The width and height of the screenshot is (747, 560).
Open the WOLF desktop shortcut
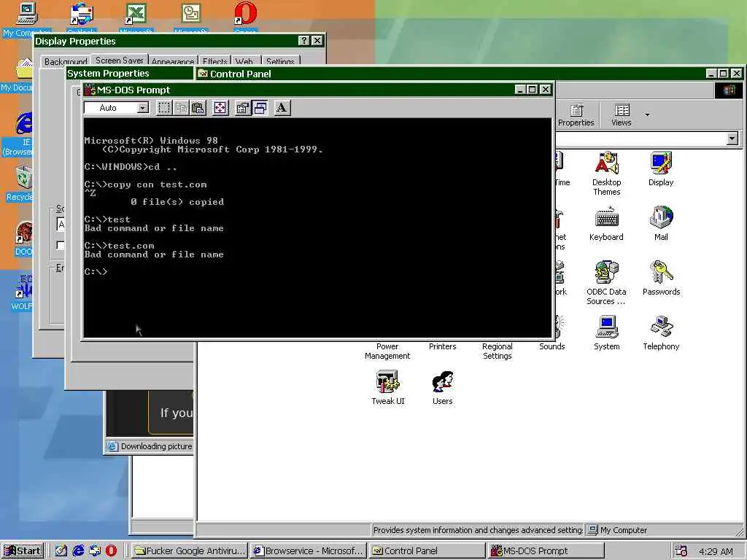pyautogui.click(x=22, y=293)
